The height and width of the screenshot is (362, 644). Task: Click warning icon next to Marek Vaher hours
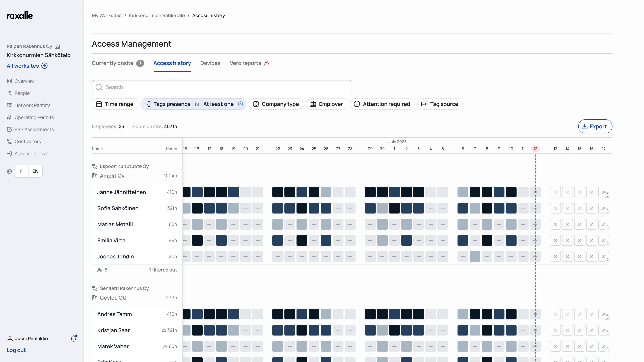pos(165,346)
